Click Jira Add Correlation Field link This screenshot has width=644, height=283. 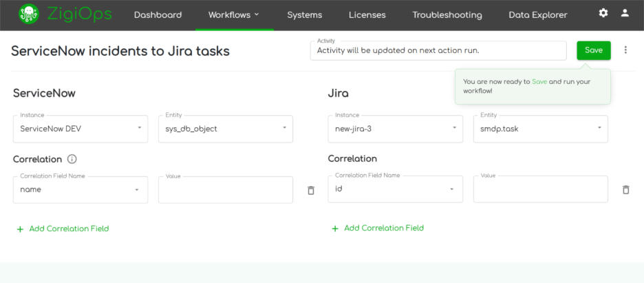384,228
